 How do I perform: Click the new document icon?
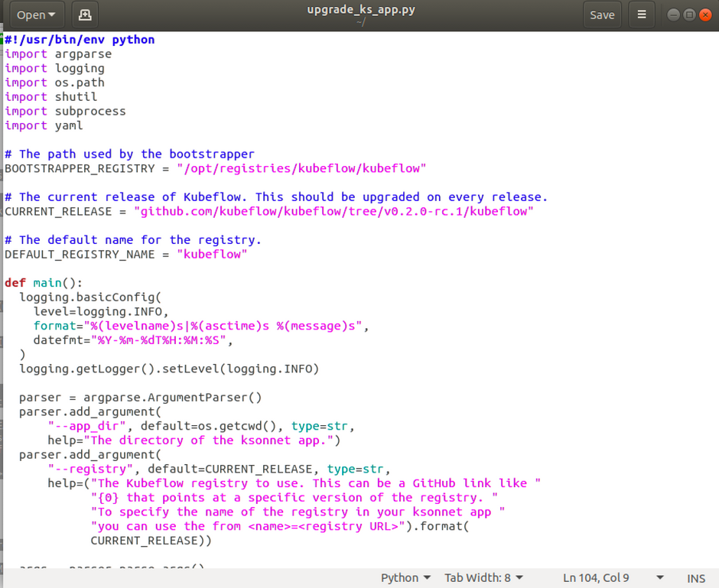click(85, 15)
